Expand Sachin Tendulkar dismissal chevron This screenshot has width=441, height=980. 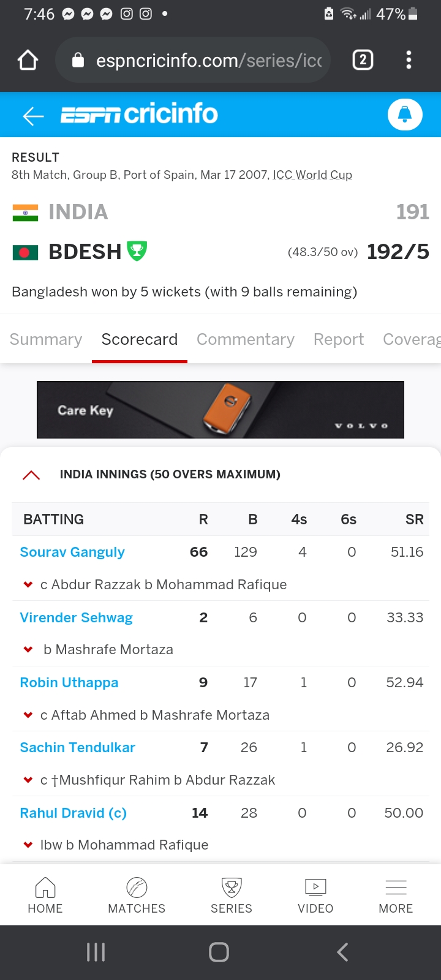pos(28,780)
